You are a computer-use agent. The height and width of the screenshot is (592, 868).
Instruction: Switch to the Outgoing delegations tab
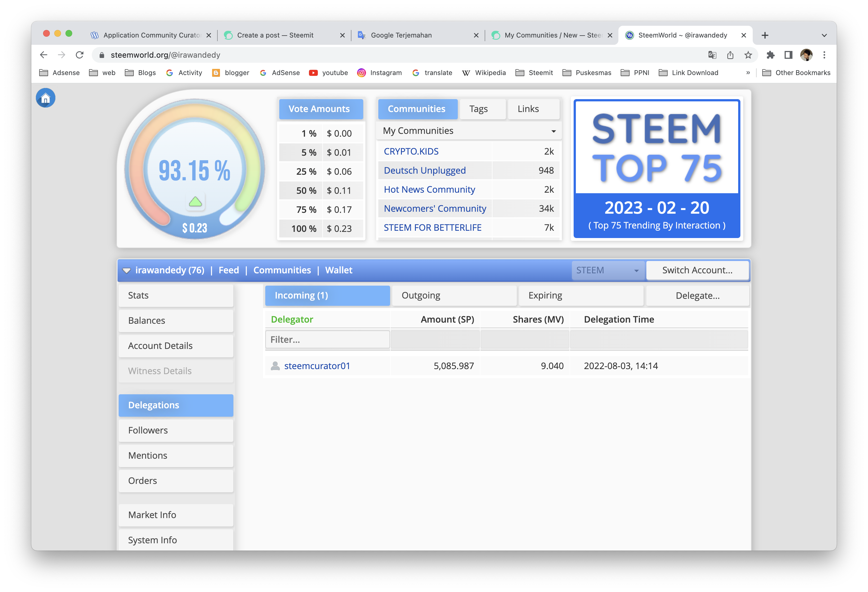click(454, 296)
